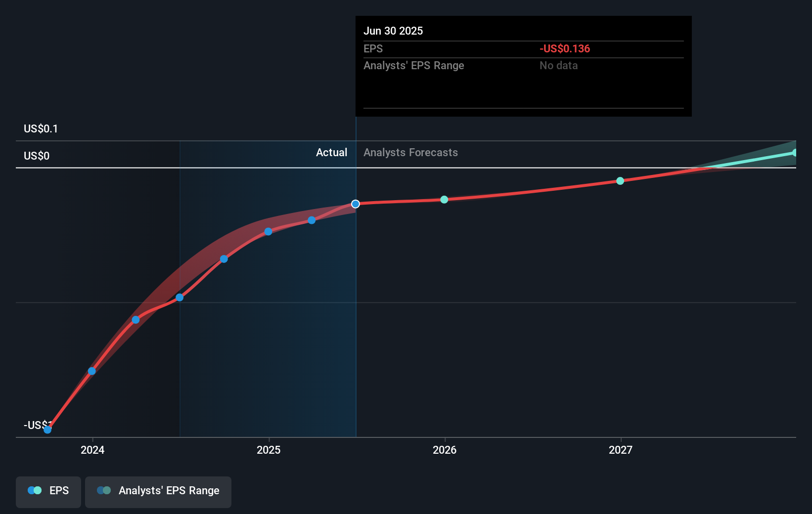Toggle the Analysts' EPS Range series visibility
812x514 pixels.
pyautogui.click(x=158, y=492)
